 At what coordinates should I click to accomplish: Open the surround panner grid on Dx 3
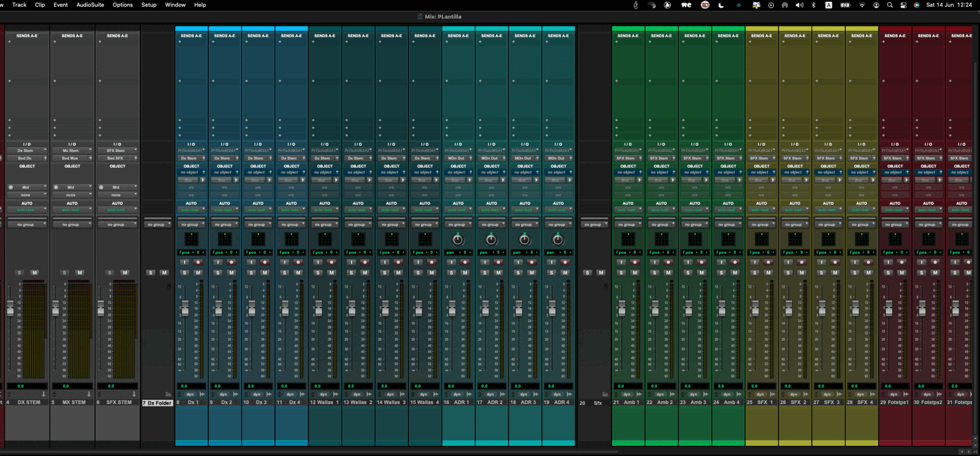tap(258, 239)
